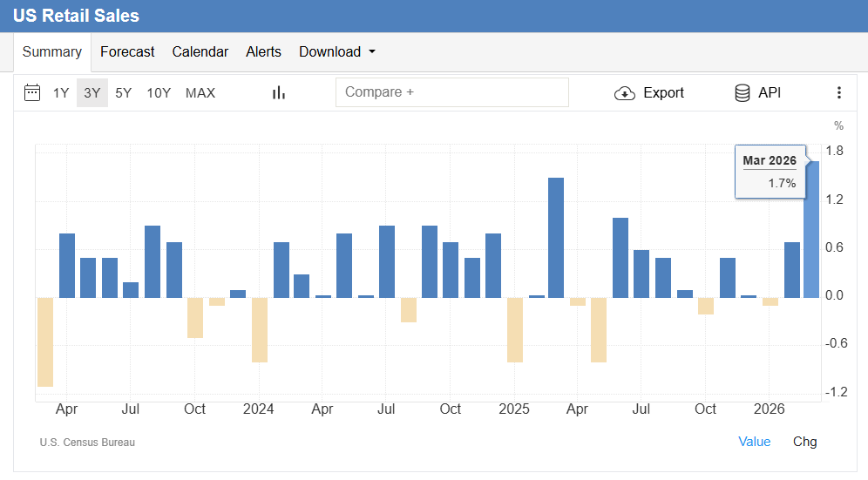
Task: Open the Calendar tab
Action: 200,52
